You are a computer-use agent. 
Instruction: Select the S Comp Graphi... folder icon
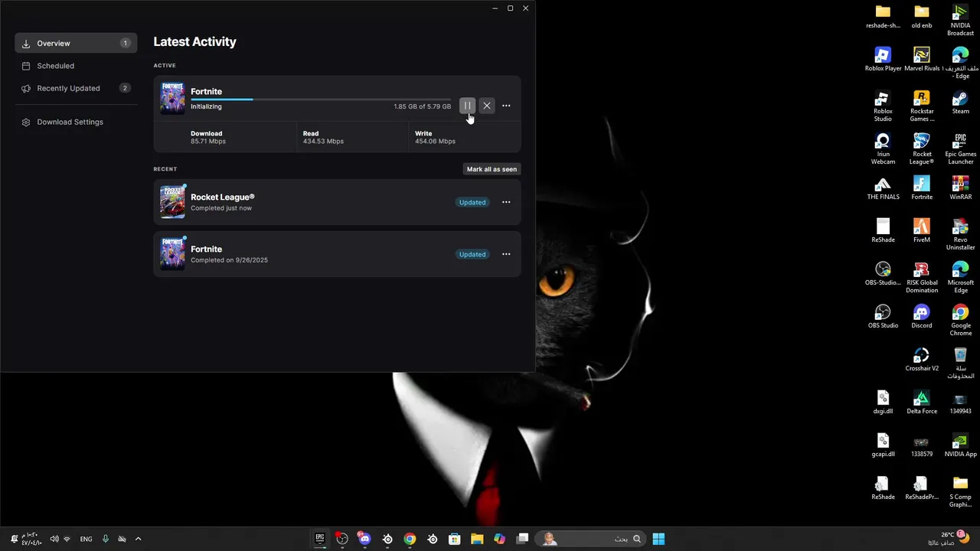(960, 492)
